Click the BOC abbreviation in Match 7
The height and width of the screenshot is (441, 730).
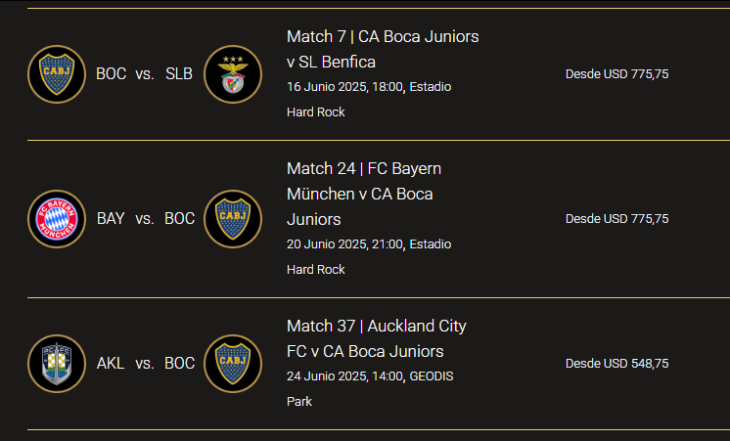[x=111, y=74]
